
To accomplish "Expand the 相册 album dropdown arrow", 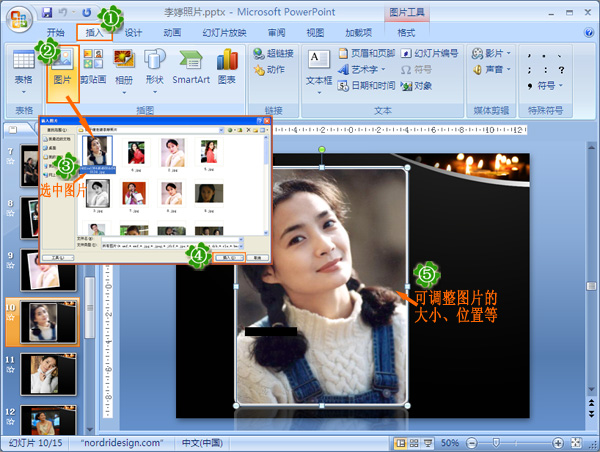I will (124, 92).
